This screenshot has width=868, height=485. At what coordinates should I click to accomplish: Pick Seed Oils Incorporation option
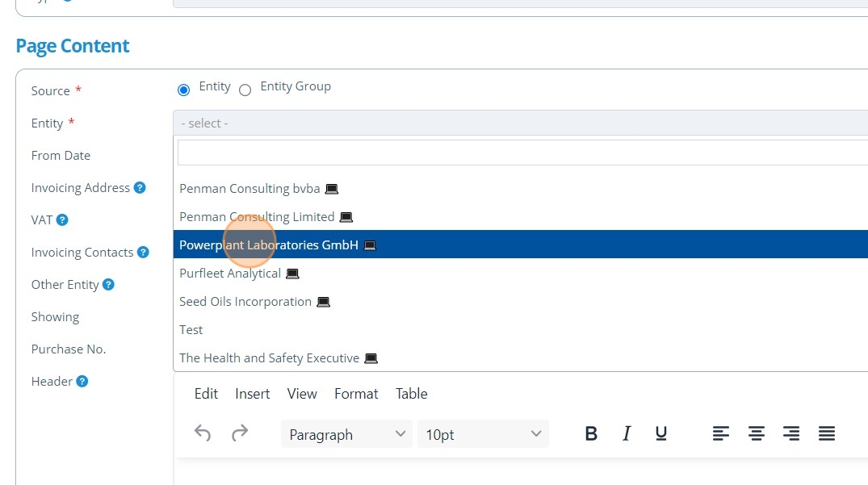click(x=520, y=301)
